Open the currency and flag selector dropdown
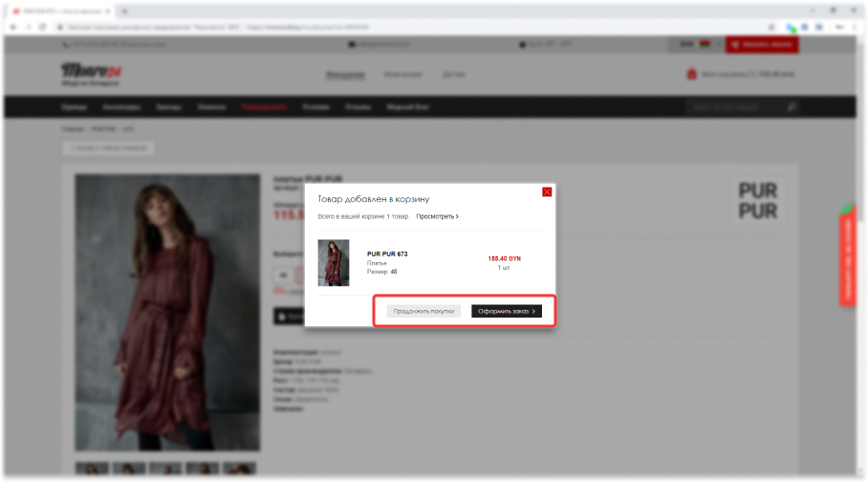The height and width of the screenshot is (483, 868). [695, 44]
